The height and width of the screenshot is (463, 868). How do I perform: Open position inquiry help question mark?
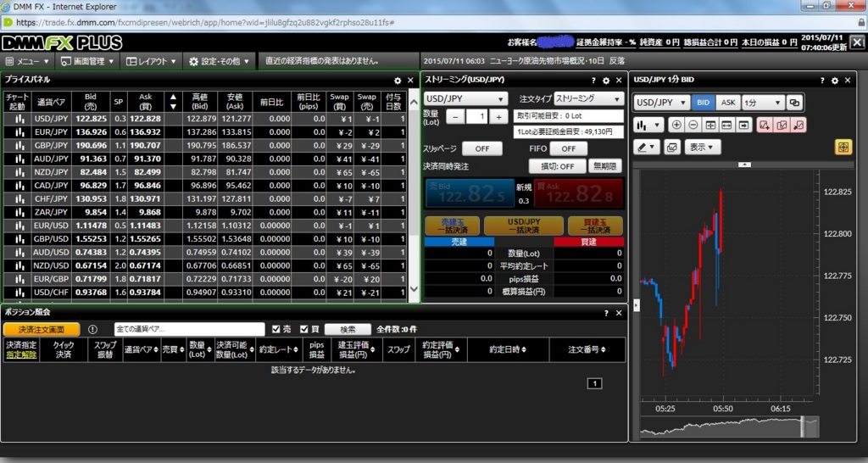pyautogui.click(x=606, y=313)
